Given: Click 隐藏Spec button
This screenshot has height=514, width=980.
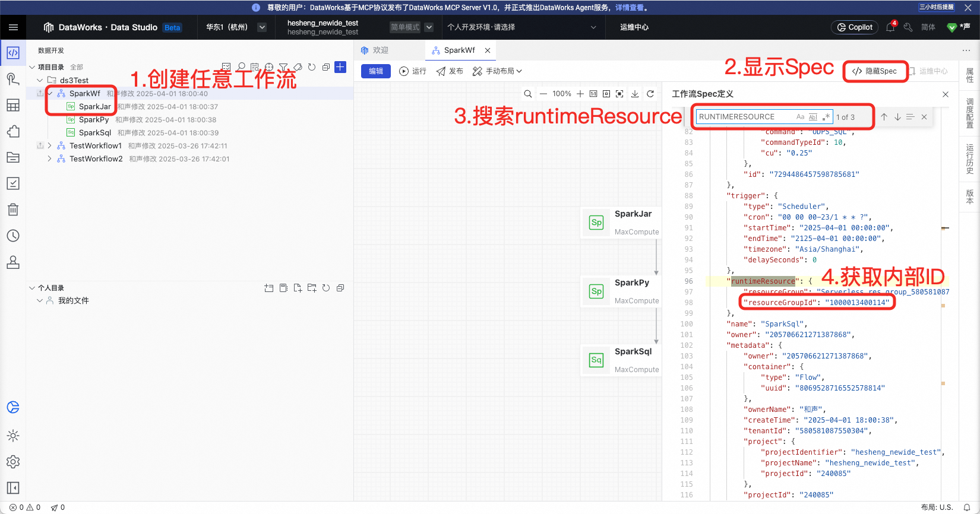Looking at the screenshot, I should (x=875, y=71).
